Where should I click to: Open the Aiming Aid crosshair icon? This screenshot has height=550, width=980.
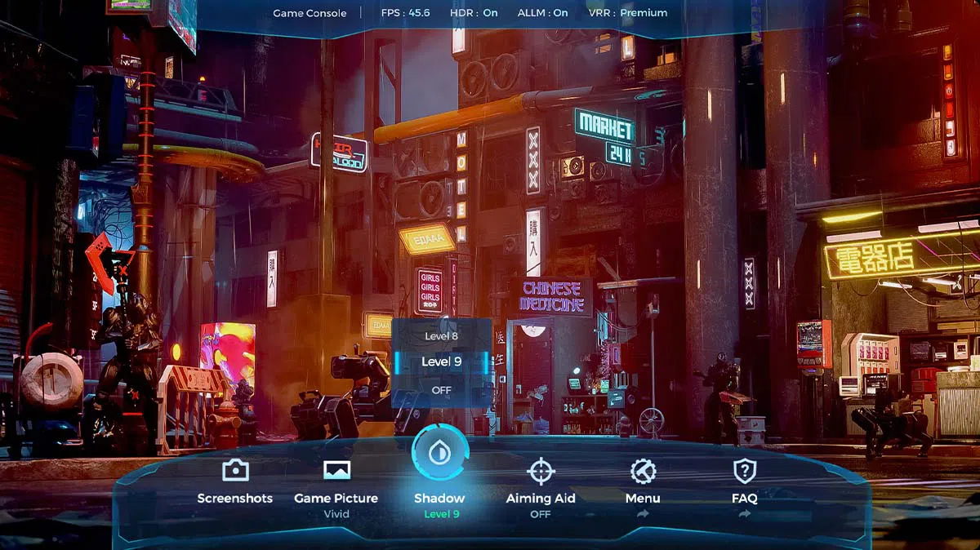(x=541, y=471)
